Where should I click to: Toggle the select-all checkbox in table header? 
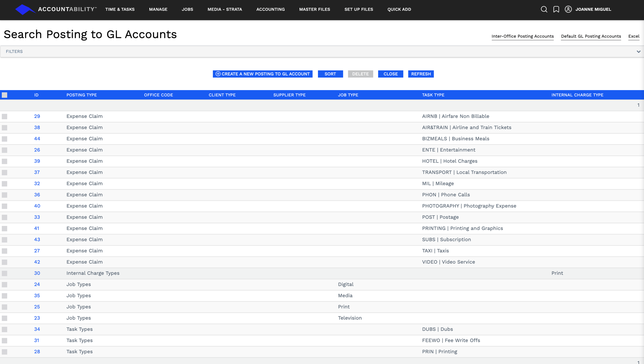(4, 95)
